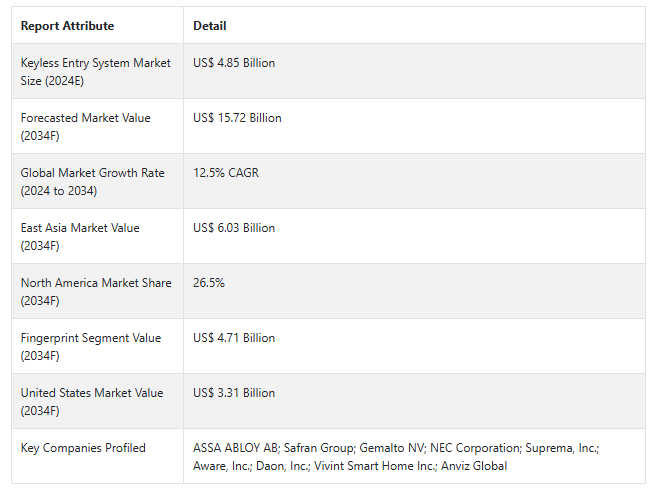
Task: Select North America Market Share cell
Action: coord(97,291)
